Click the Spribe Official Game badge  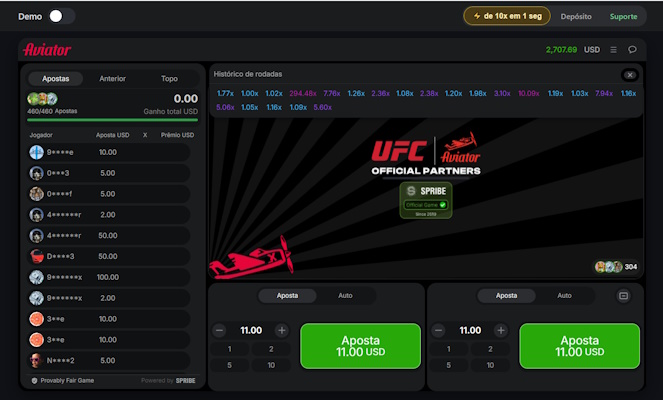coord(426,200)
